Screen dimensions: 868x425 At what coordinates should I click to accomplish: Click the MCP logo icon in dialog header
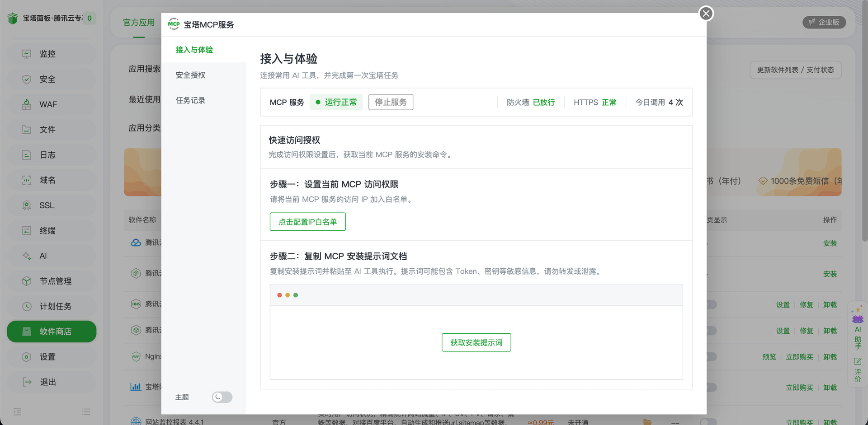tap(174, 24)
